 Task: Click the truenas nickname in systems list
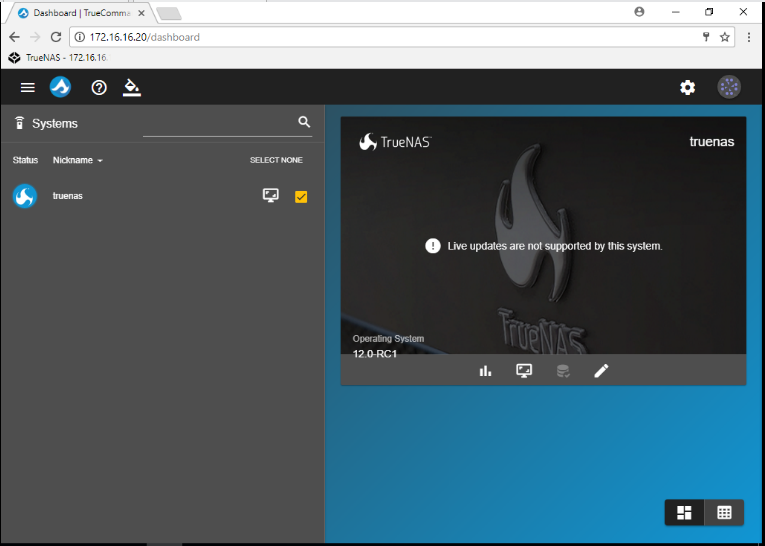(67, 196)
